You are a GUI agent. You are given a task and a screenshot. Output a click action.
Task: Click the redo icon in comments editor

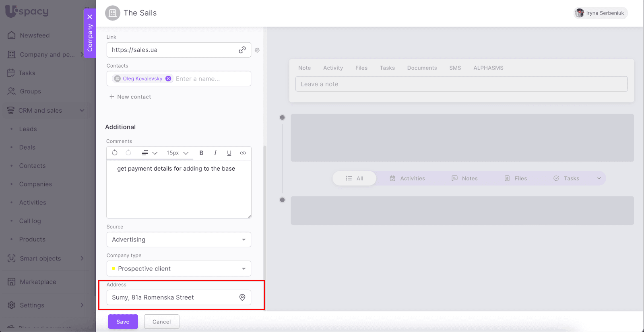click(x=128, y=153)
